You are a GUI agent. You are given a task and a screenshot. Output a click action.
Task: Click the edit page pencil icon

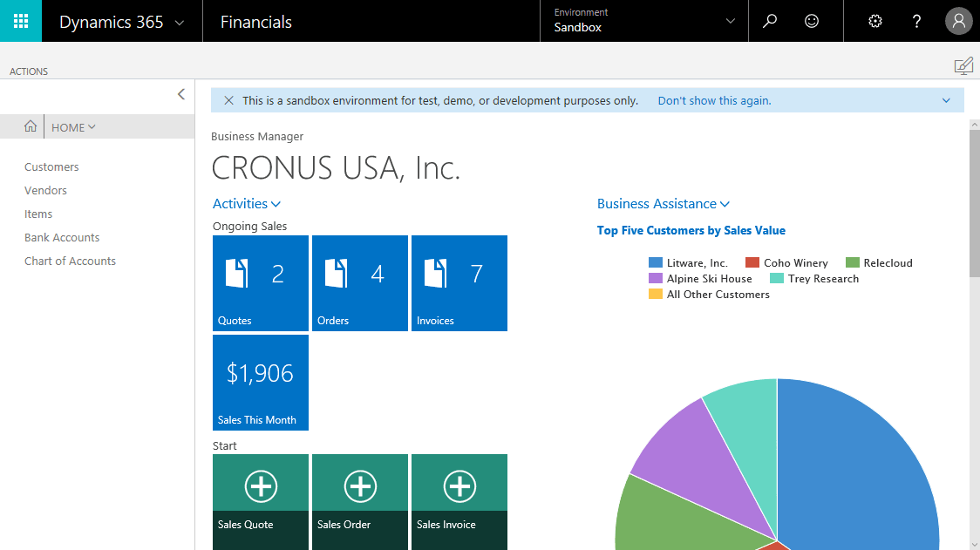click(963, 66)
